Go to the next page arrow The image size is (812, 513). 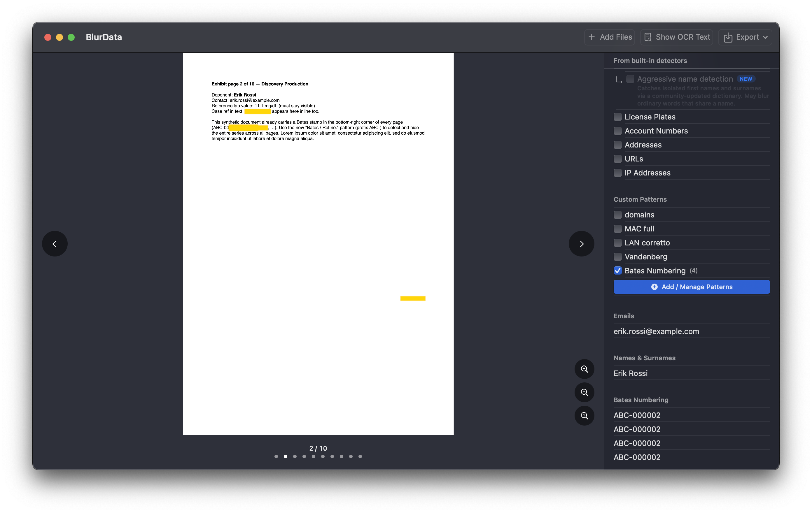(x=581, y=244)
